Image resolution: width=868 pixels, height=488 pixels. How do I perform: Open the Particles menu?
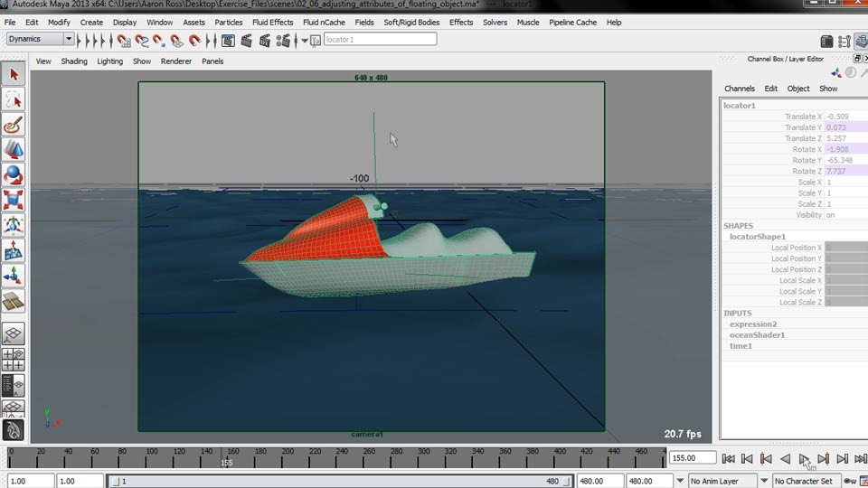[x=228, y=22]
